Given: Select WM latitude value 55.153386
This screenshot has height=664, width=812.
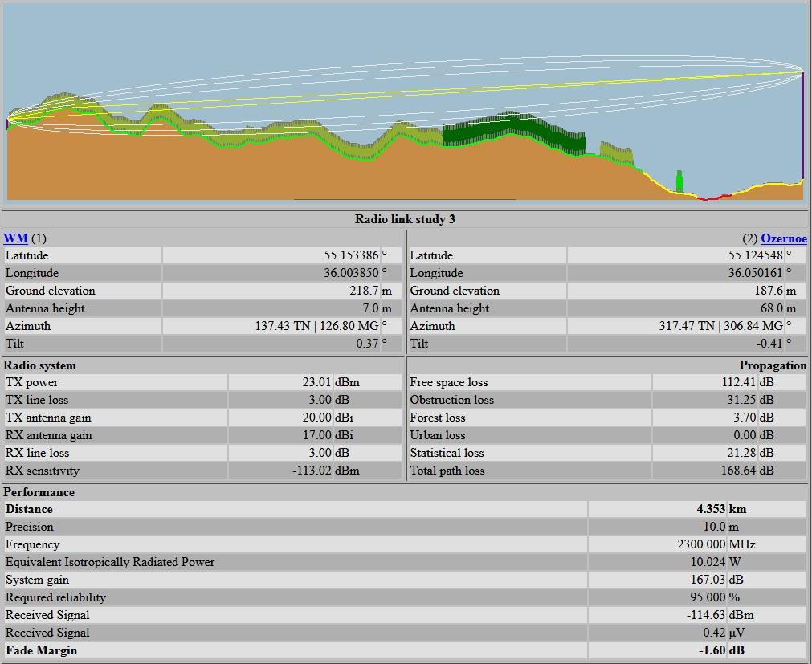Looking at the screenshot, I should (x=351, y=255).
